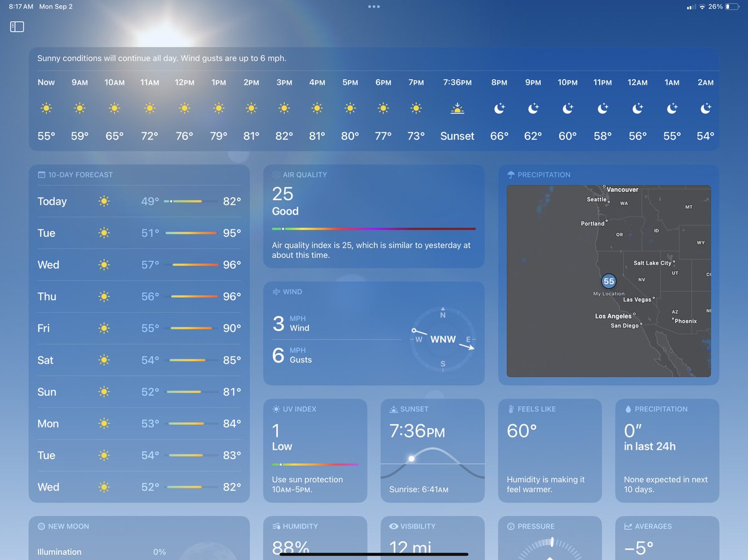This screenshot has height=560, width=748.
Task: Tap the sun icon for 12PM
Action: coord(185,108)
